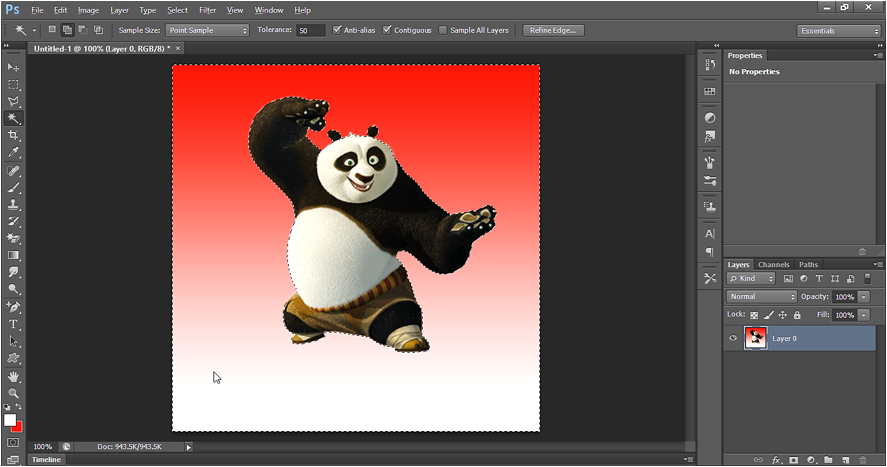The height and width of the screenshot is (467, 887).
Task: Toggle Lock all padlock icon
Action: (797, 315)
